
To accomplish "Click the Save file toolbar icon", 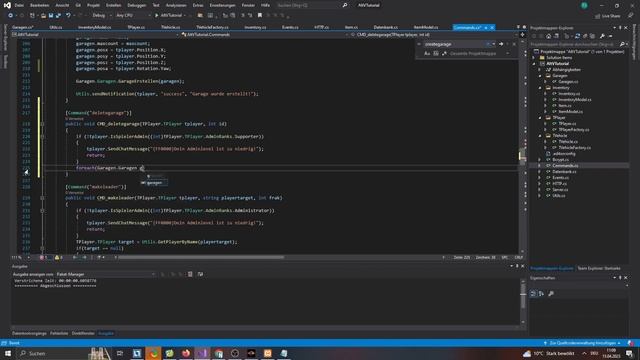I will pos(51,16).
